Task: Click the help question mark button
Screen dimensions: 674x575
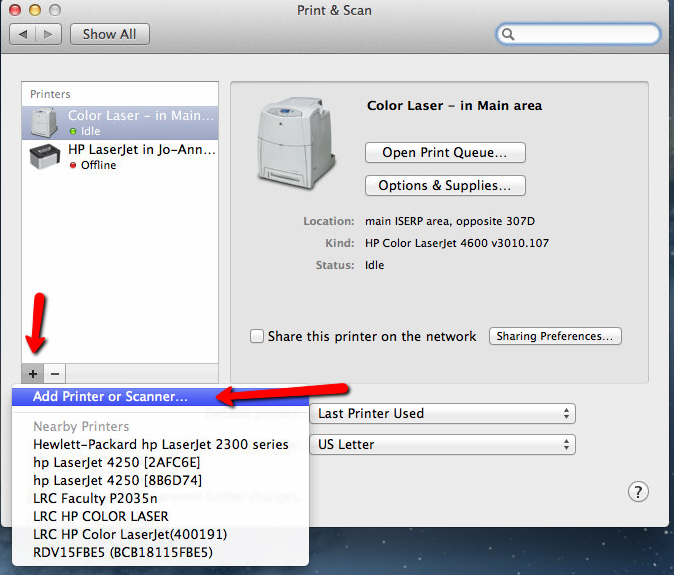Action: pyautogui.click(x=638, y=492)
